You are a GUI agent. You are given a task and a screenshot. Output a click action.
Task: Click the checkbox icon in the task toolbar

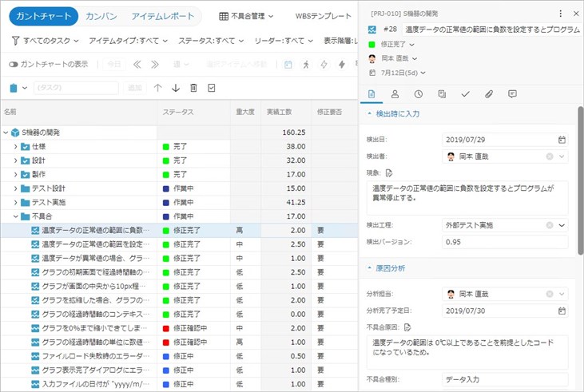click(212, 88)
